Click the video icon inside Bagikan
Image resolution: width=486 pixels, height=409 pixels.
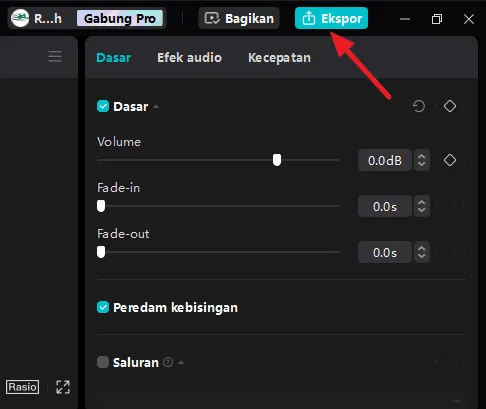pos(212,18)
